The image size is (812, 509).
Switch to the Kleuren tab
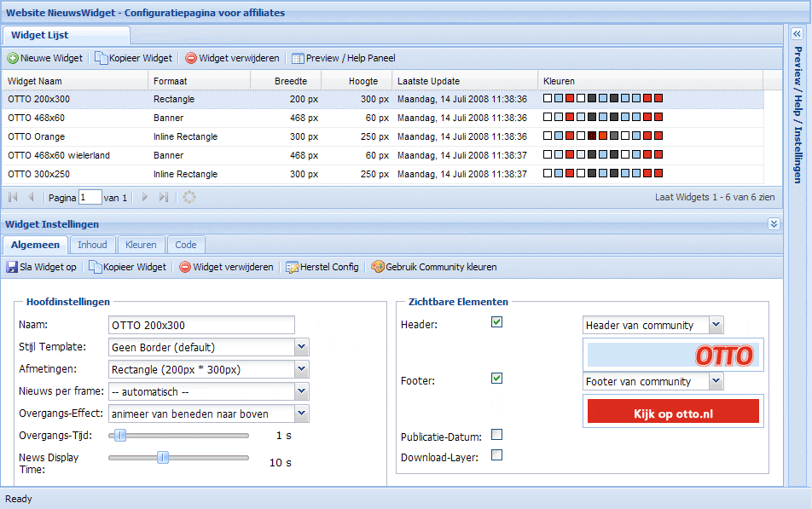click(x=141, y=245)
